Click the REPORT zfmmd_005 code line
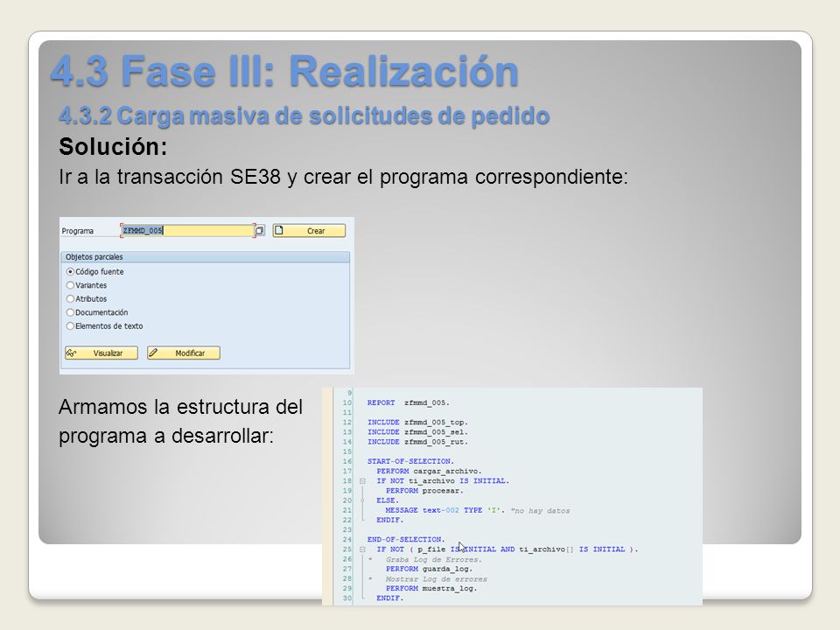Screen dimensions: 840x630 click(x=409, y=402)
